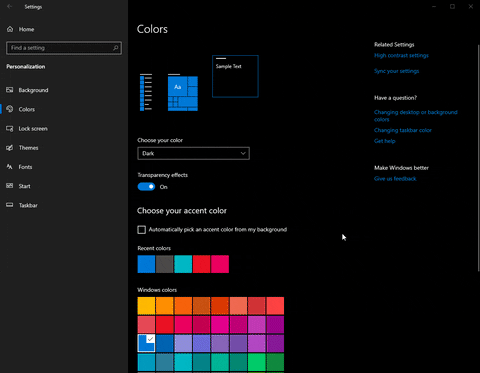This screenshot has width=480, height=373.
Task: Click Give us feedback link
Action: point(395,179)
